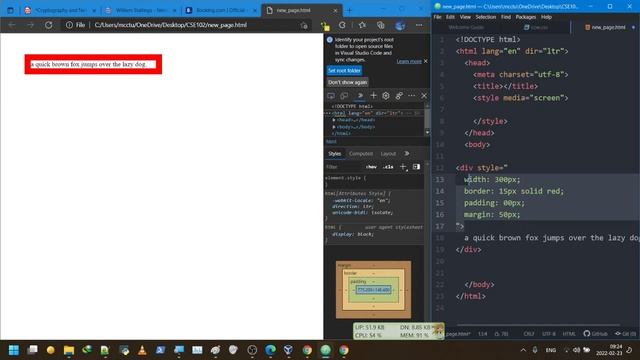
Task: Toggle device emulation in DevTools
Action: (x=344, y=96)
